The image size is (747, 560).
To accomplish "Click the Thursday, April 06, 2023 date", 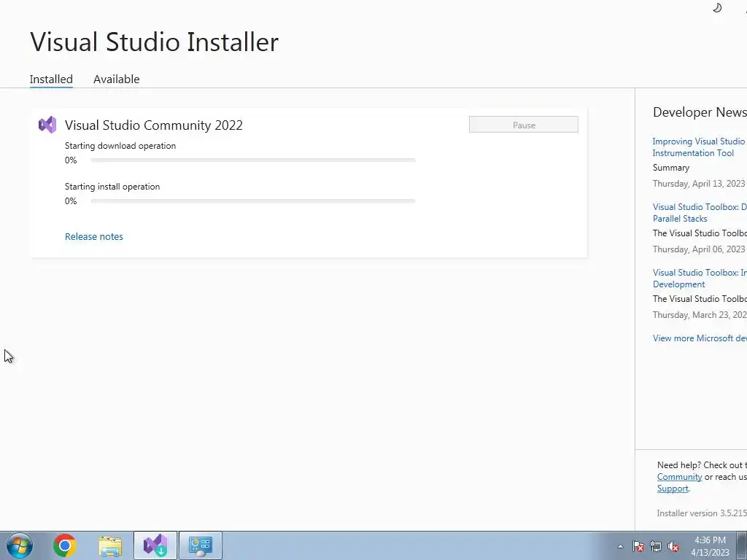I will tap(698, 249).
